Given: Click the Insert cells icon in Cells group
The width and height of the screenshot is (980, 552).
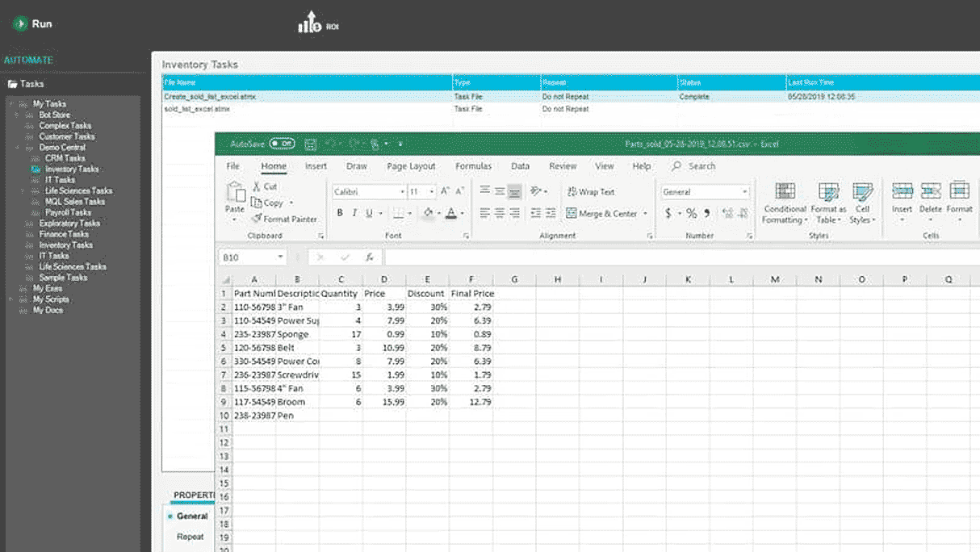Looking at the screenshot, I should (902, 190).
